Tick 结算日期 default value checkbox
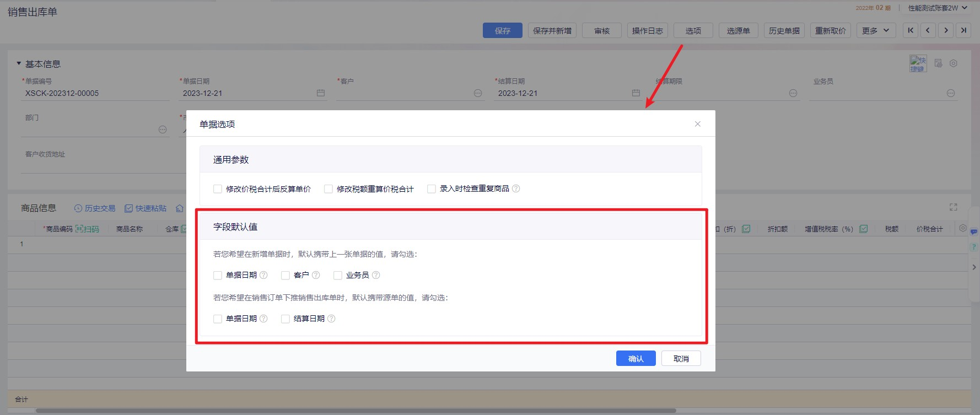The height and width of the screenshot is (415, 980). [286, 319]
